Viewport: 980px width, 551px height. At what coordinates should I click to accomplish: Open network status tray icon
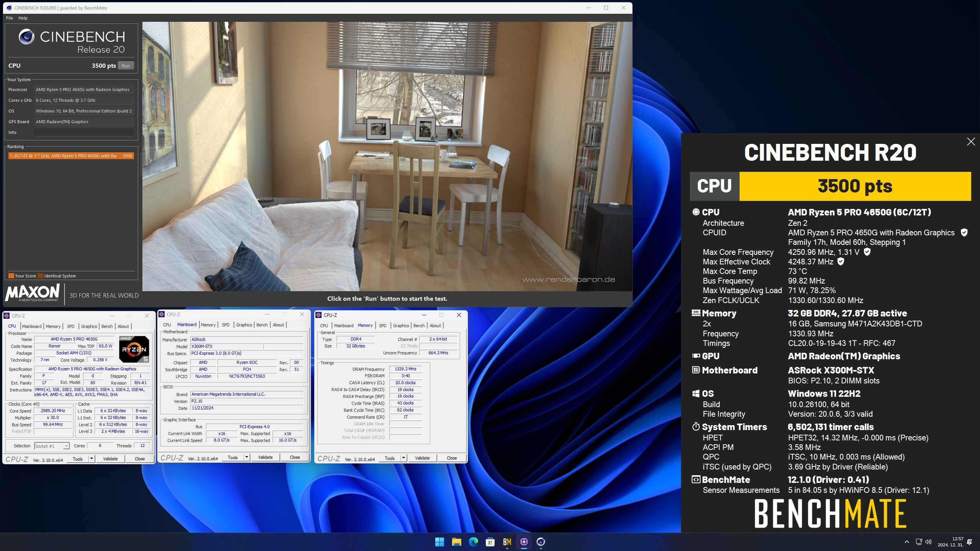[919, 542]
